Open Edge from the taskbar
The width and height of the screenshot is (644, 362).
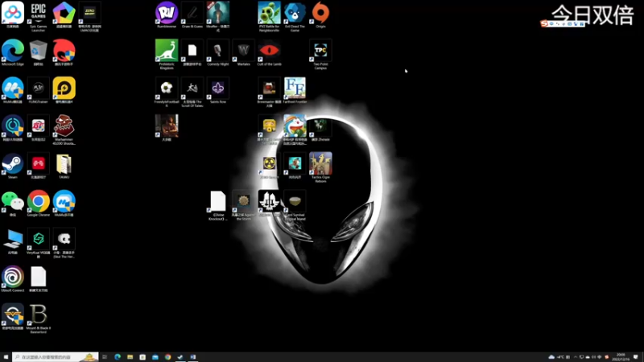point(118,357)
